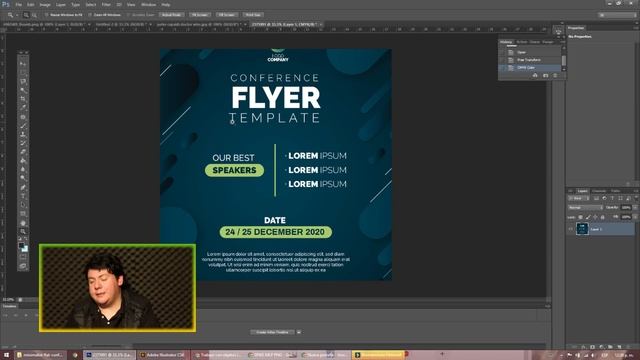The height and width of the screenshot is (360, 640).
Task: Open the Image menu
Action: pyautogui.click(x=45, y=4)
